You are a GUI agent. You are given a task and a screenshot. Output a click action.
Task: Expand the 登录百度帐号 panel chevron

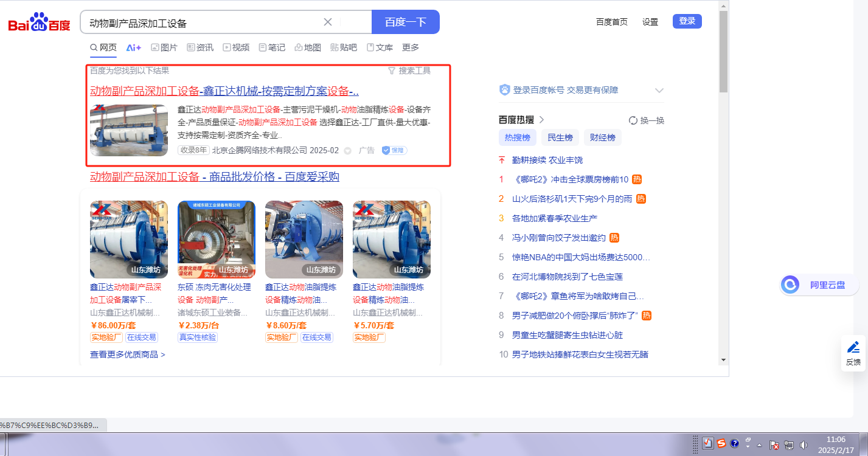coord(659,91)
